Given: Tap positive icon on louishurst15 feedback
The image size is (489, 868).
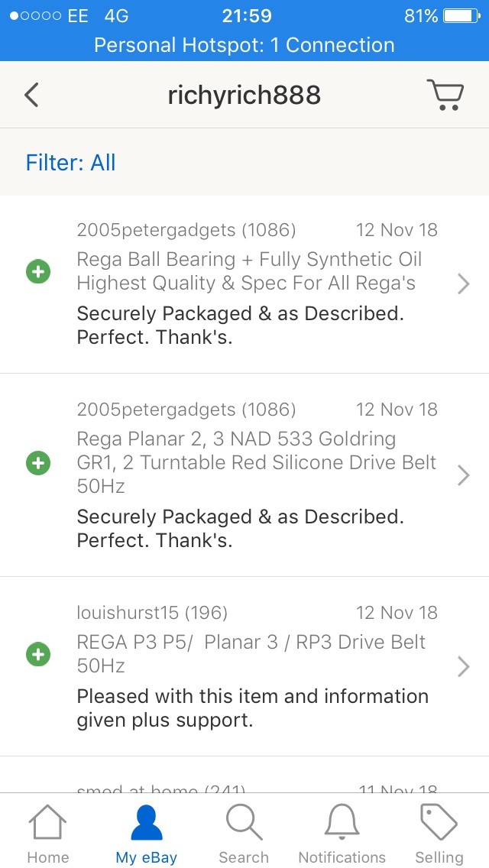Looking at the screenshot, I should 38,654.
